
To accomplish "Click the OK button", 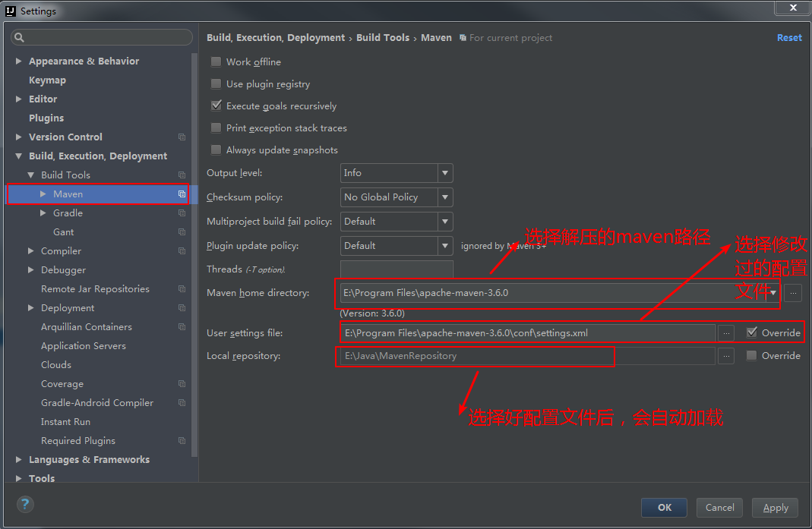I will [665, 508].
